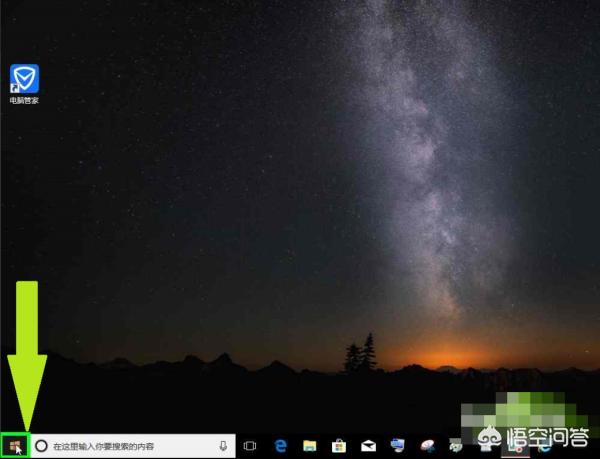The image size is (600, 459).
Task: Launch Microsoft Edge from the taskbar
Action: tap(280, 446)
